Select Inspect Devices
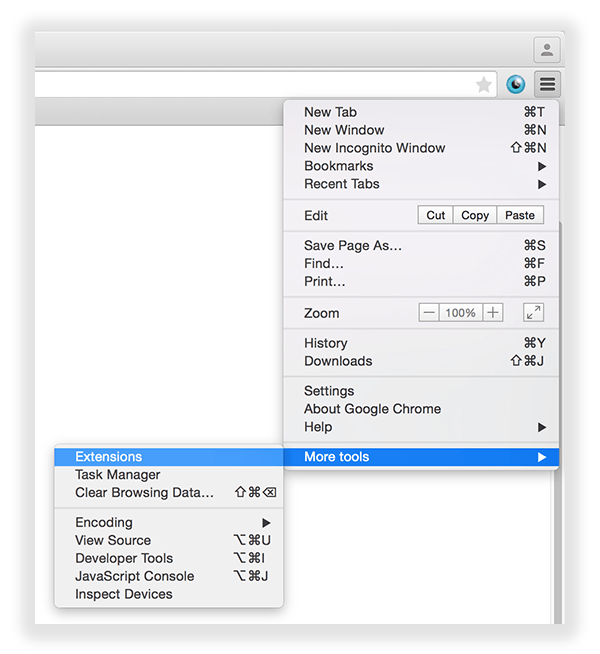This screenshot has width=600, height=654. tap(169, 594)
